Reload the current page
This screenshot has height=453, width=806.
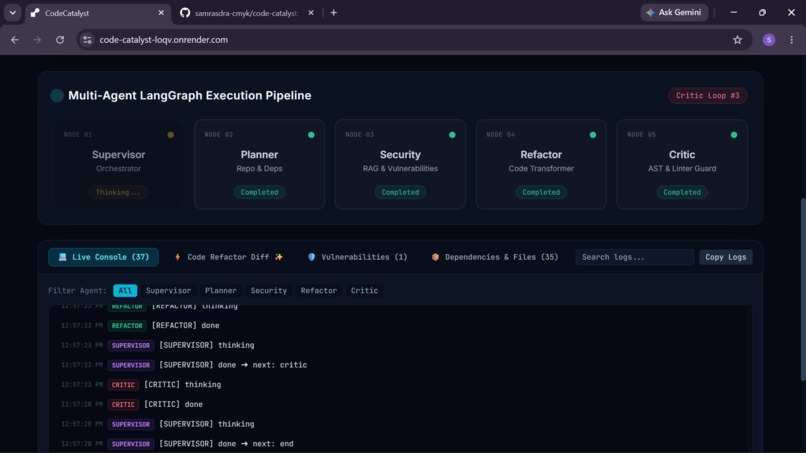click(60, 40)
